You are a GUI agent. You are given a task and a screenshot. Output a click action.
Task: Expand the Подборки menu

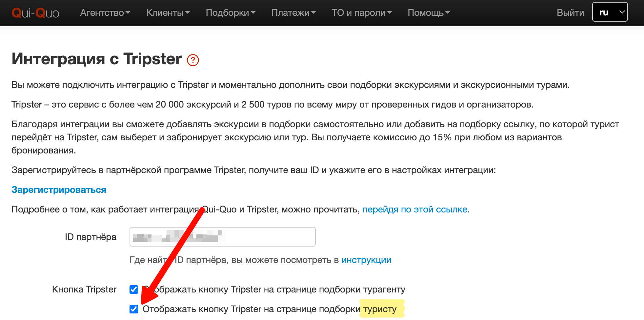click(x=231, y=13)
